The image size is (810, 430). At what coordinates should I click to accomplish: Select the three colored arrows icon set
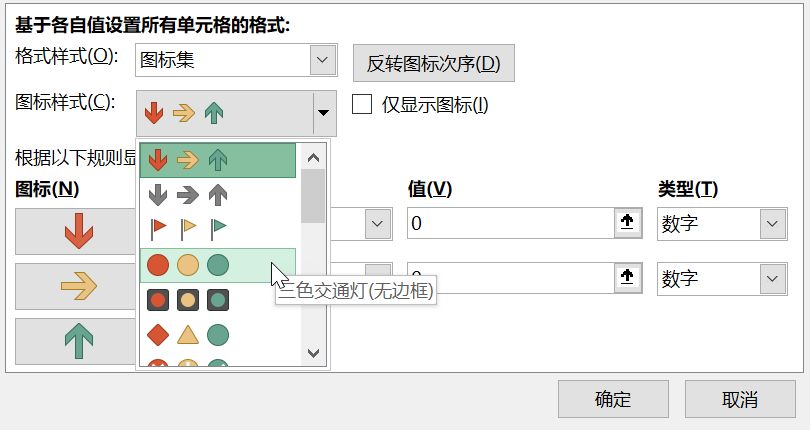(218, 160)
